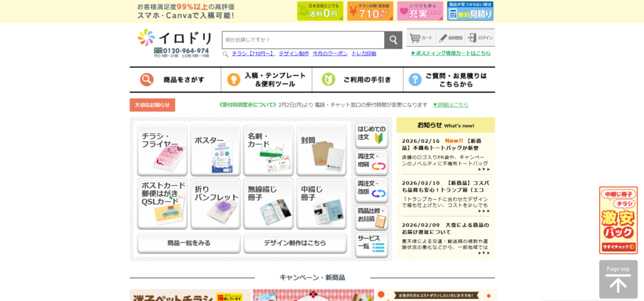This screenshot has width=644, height=301.
Task: Click the はじめての注文 beginner button
Action: tap(371, 134)
